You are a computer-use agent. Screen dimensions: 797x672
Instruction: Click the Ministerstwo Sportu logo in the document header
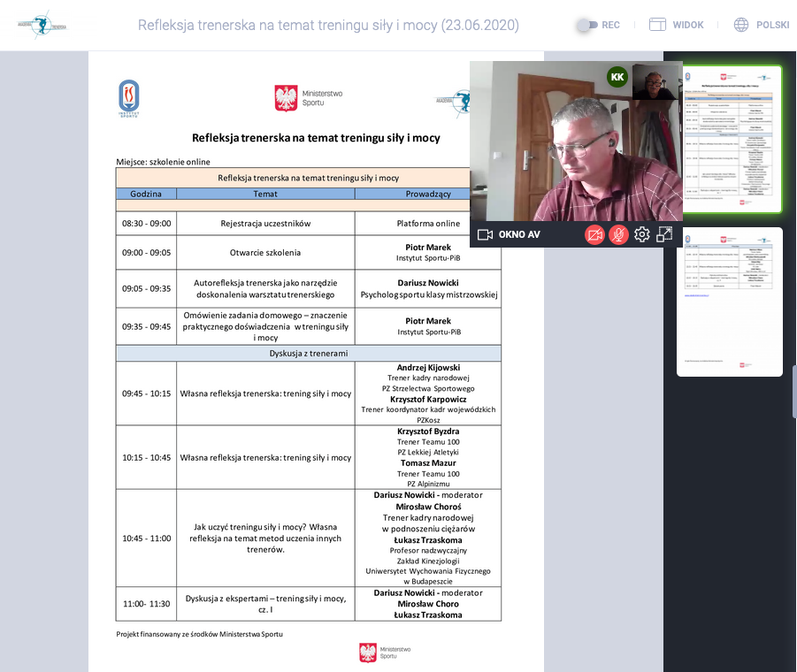[308, 98]
